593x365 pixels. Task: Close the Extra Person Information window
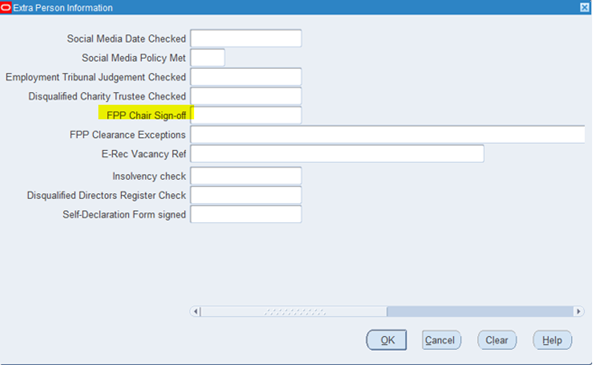click(584, 7)
